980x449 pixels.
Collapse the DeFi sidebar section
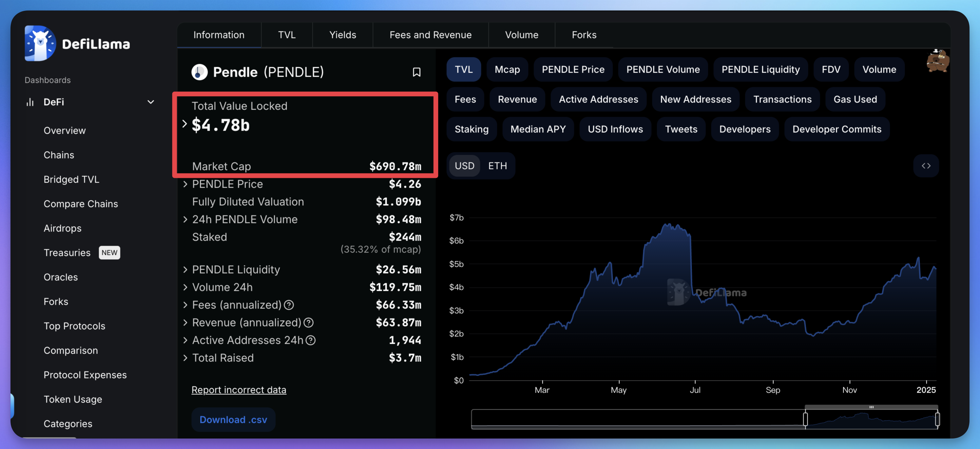pyautogui.click(x=151, y=102)
